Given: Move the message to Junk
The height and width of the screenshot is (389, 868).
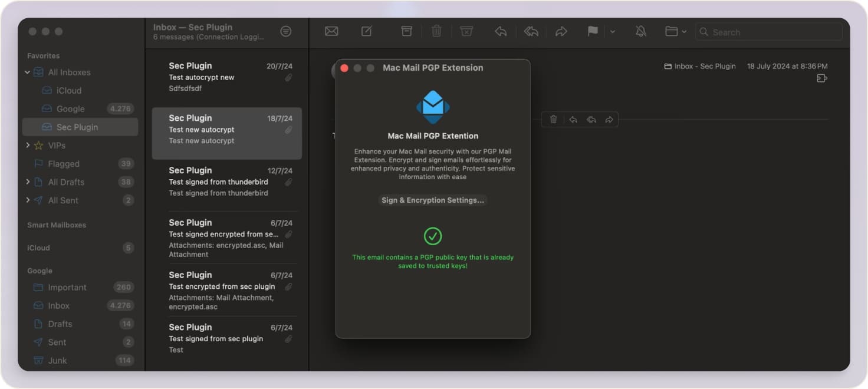Looking at the screenshot, I should [466, 31].
